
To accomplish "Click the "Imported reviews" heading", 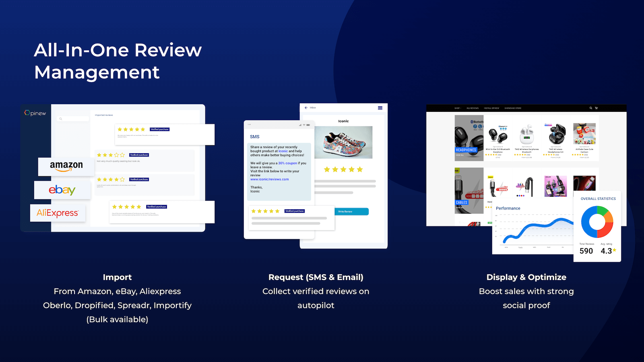I will (104, 115).
